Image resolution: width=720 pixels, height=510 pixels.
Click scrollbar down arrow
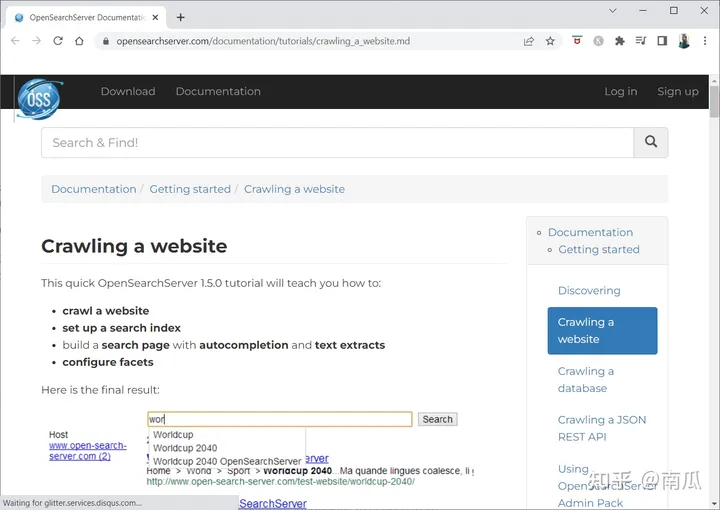click(714, 504)
